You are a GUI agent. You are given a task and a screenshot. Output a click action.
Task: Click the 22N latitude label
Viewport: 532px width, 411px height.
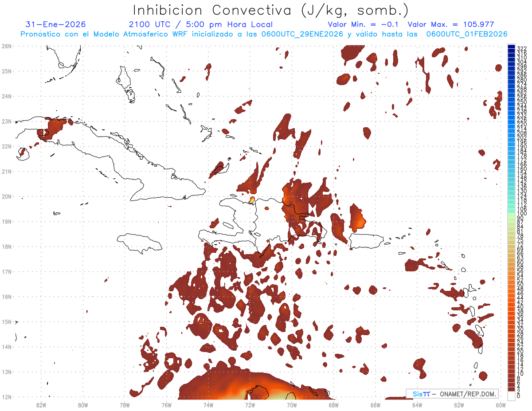click(7, 146)
